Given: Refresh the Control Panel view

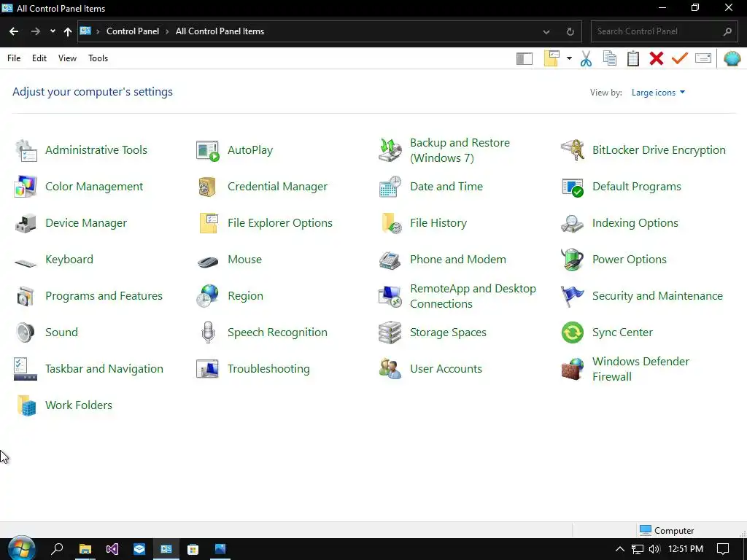Looking at the screenshot, I should (x=570, y=32).
